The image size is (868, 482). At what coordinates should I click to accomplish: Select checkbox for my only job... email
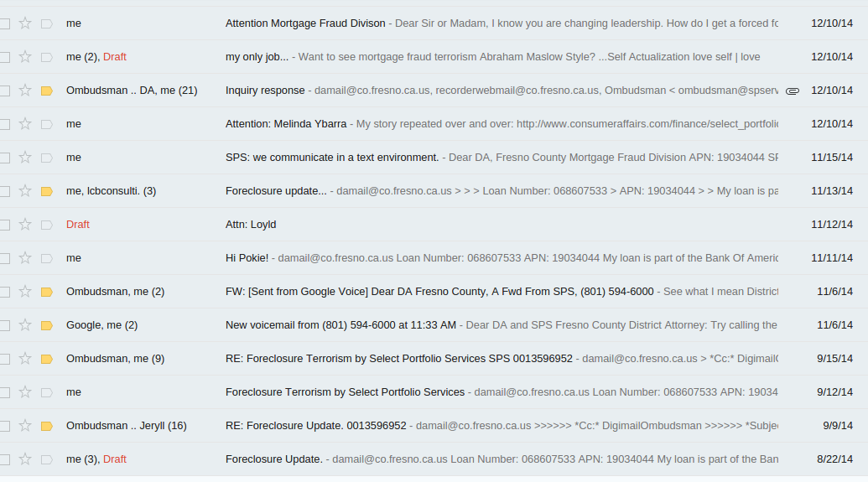5,57
